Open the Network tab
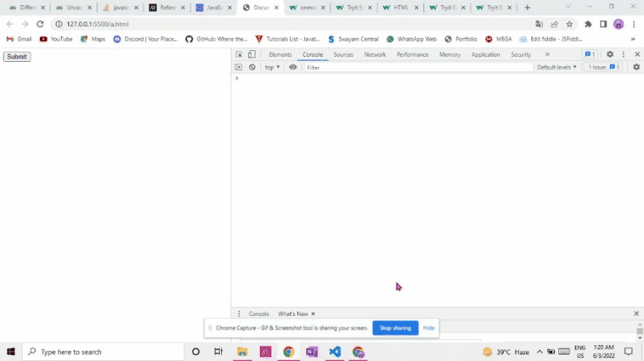This screenshot has width=644, height=361. click(375, 55)
